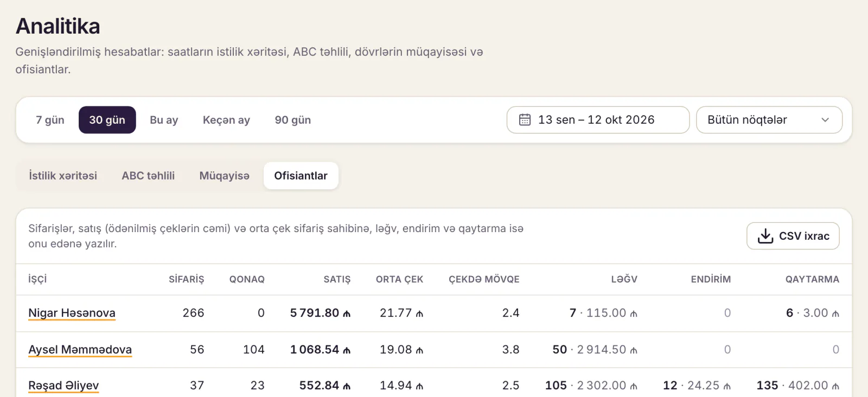Click the 14.94 average check value
Screen dimensions: 868x397
pyautogui.click(x=401, y=386)
